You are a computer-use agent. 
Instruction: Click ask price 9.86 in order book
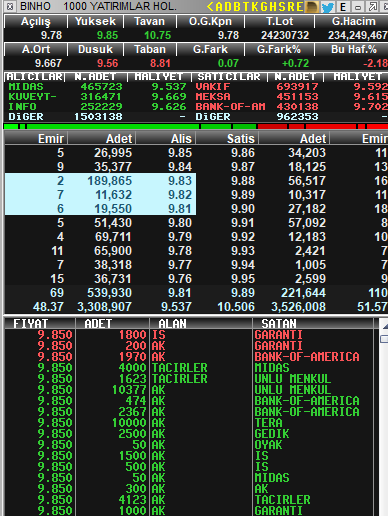[x=243, y=153]
